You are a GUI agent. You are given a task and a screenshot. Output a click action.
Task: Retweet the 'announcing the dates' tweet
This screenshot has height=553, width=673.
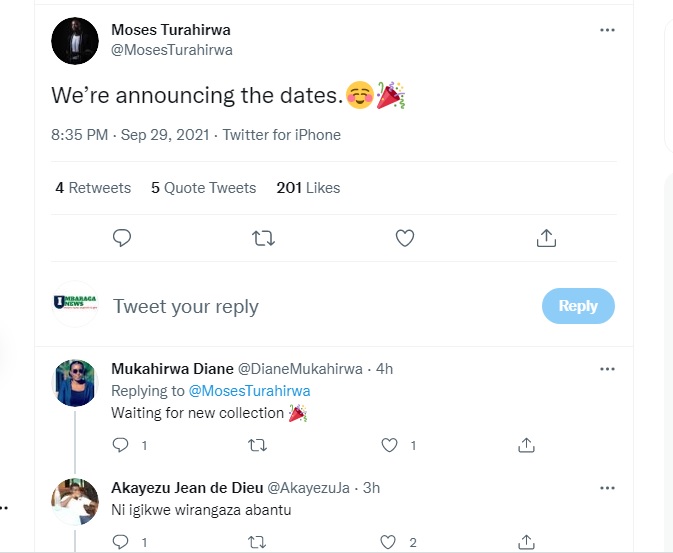tap(264, 238)
